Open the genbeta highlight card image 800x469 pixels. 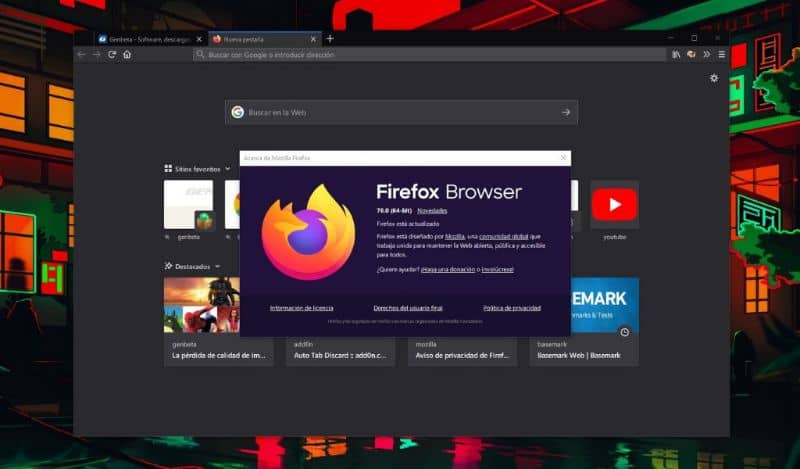[202, 305]
